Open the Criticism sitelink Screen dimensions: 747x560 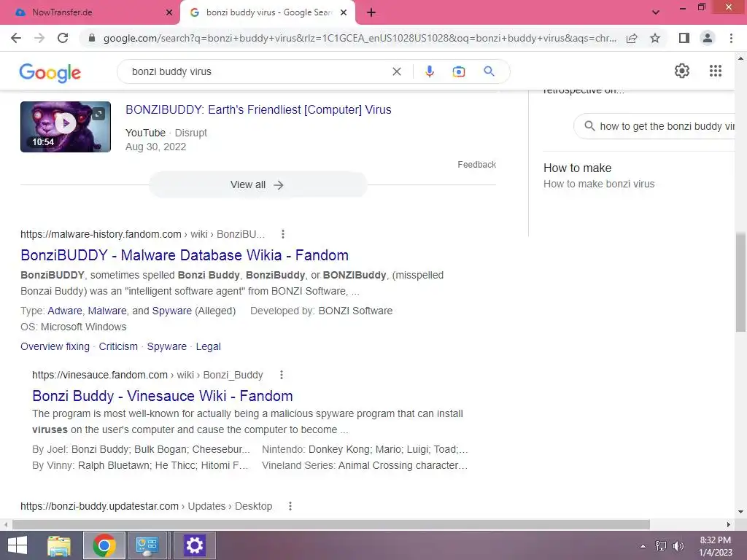pyautogui.click(x=118, y=346)
